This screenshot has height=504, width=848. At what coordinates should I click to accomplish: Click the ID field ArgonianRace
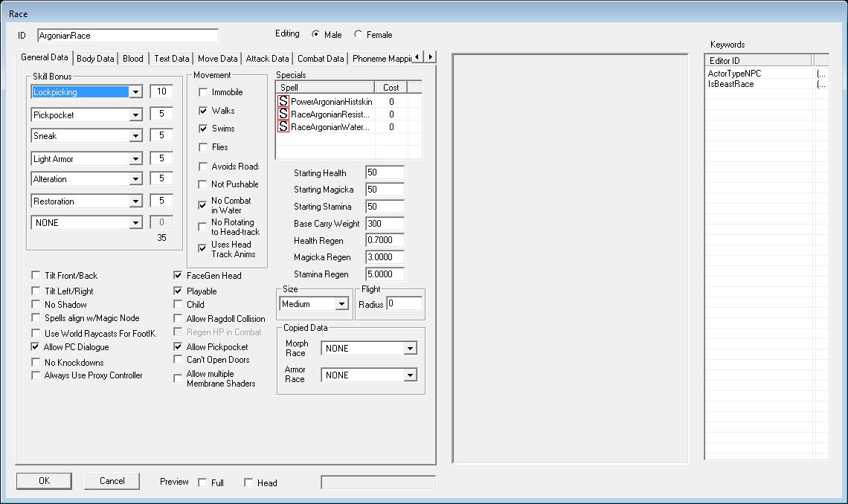[128, 36]
